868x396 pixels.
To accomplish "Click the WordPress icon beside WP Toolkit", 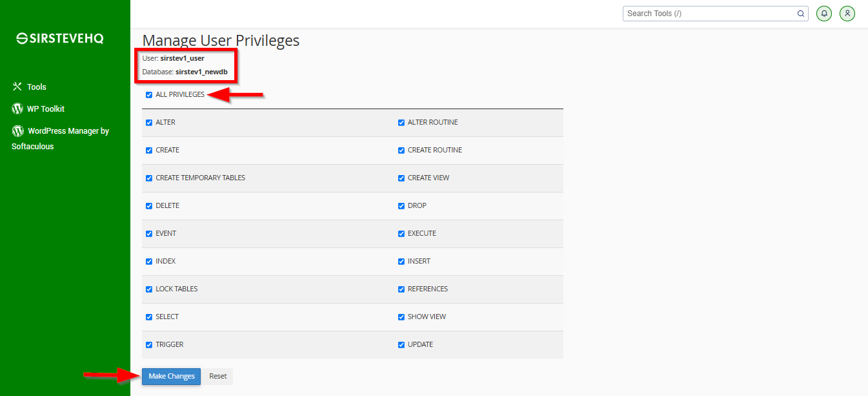I will [x=17, y=109].
